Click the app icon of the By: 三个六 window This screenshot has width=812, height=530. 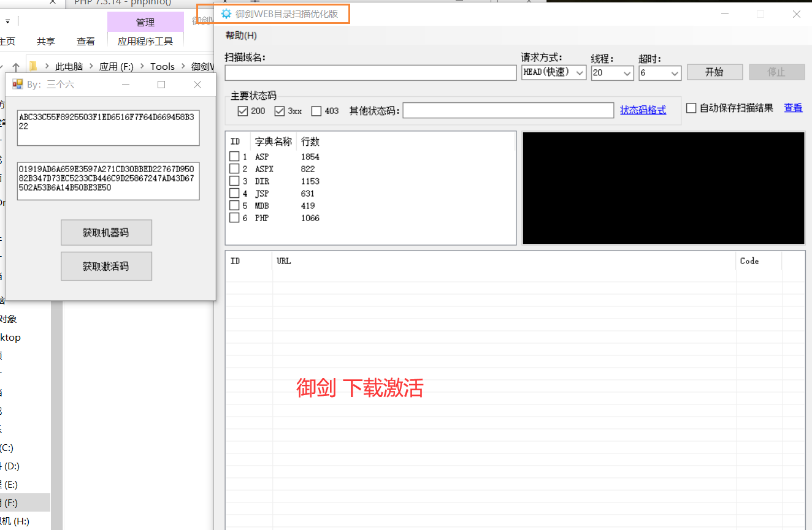pyautogui.click(x=18, y=84)
